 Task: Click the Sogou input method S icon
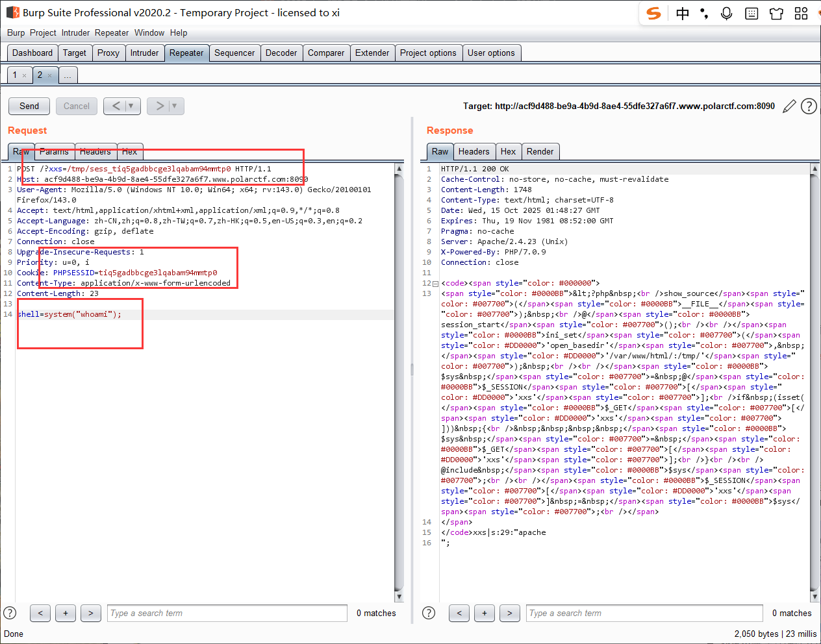[654, 13]
